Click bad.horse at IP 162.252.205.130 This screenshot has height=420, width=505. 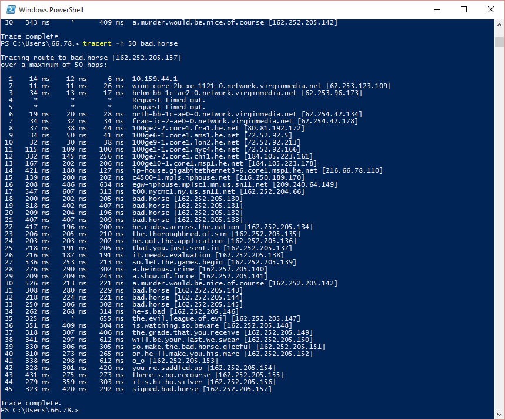pos(151,199)
